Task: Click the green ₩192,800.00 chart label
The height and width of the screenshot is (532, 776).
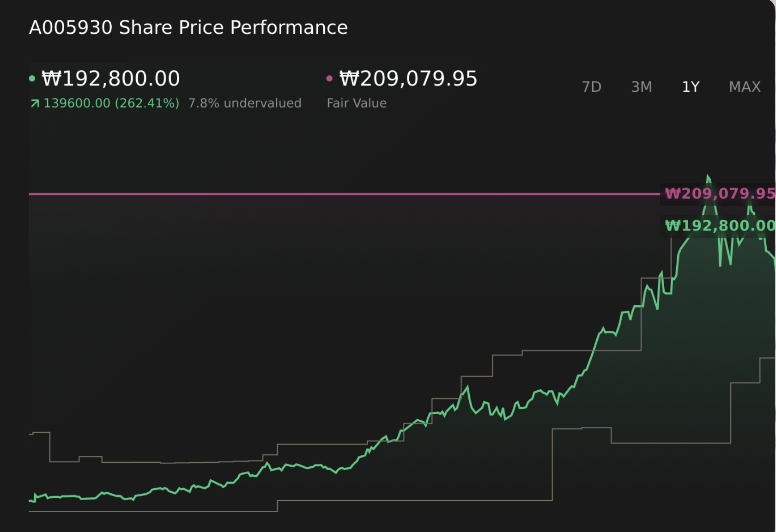Action: coord(719,226)
